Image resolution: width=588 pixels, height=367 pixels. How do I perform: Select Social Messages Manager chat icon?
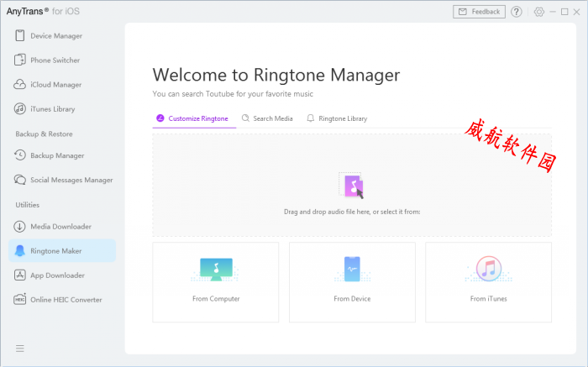pos(20,180)
